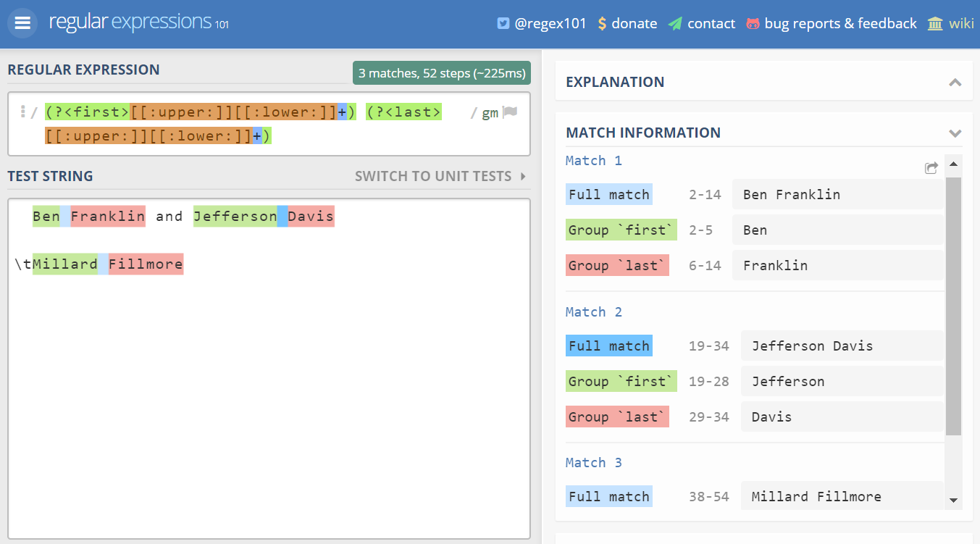Collapse the Match Information panel chevron

955,133
